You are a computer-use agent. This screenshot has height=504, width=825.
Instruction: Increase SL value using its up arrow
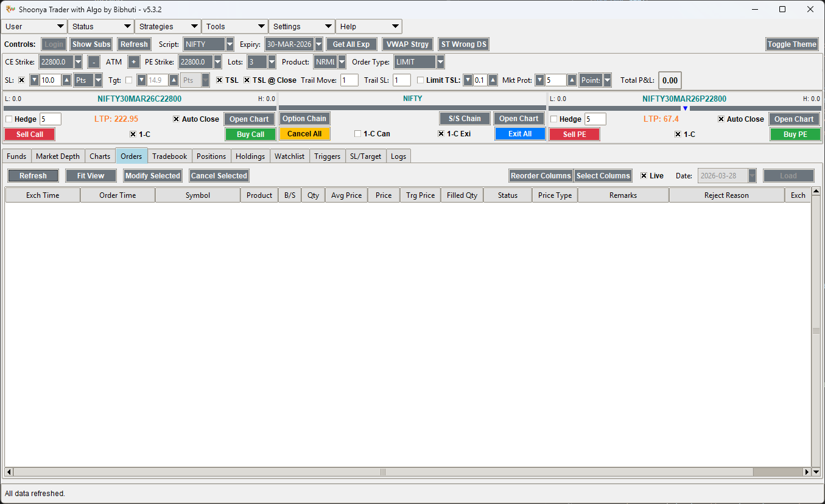[67, 80]
